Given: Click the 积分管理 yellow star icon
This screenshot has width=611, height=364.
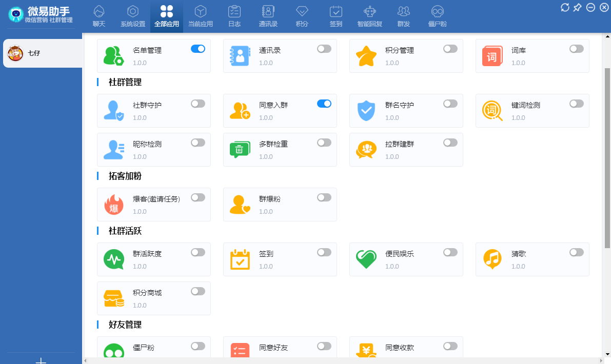Looking at the screenshot, I should click(366, 56).
